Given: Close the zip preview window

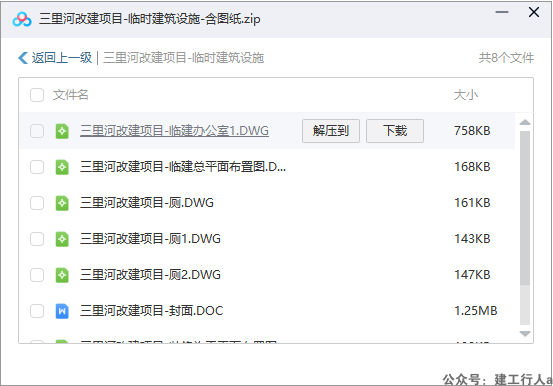Looking at the screenshot, I should pyautogui.click(x=534, y=12).
